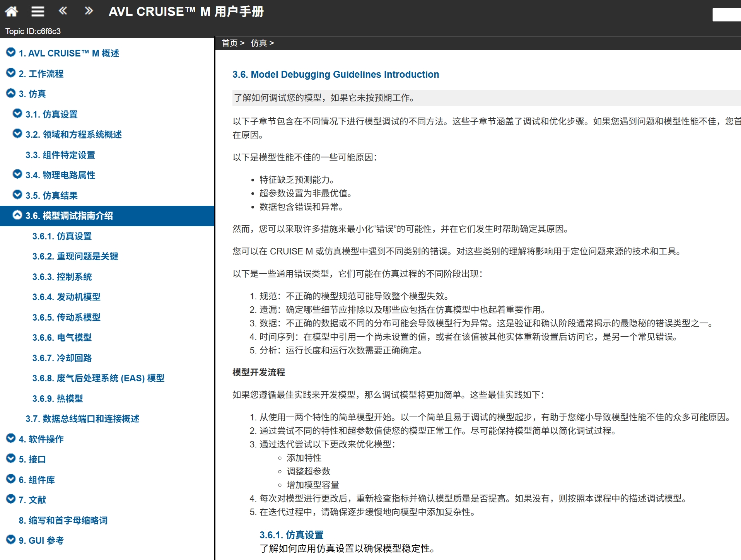The width and height of the screenshot is (741, 560).
Task: Expand chapter 9 GUI 参考 chevron
Action: point(11,540)
